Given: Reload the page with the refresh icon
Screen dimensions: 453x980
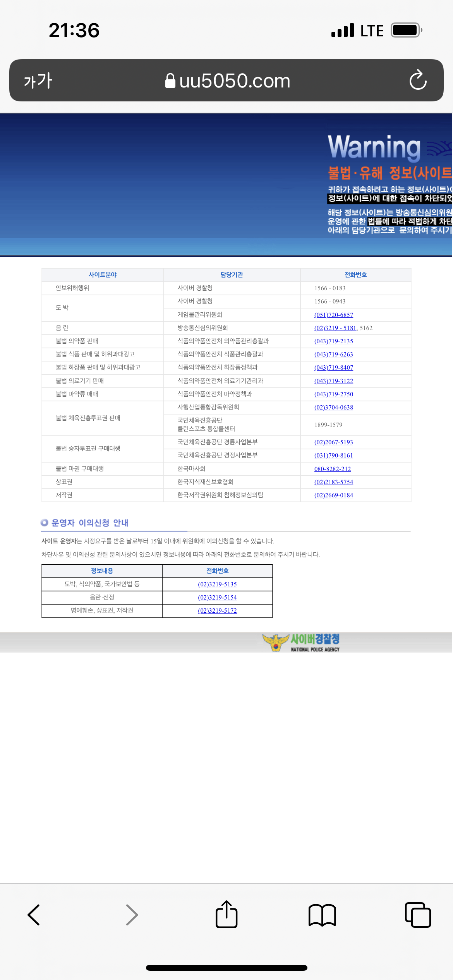Looking at the screenshot, I should pos(418,80).
